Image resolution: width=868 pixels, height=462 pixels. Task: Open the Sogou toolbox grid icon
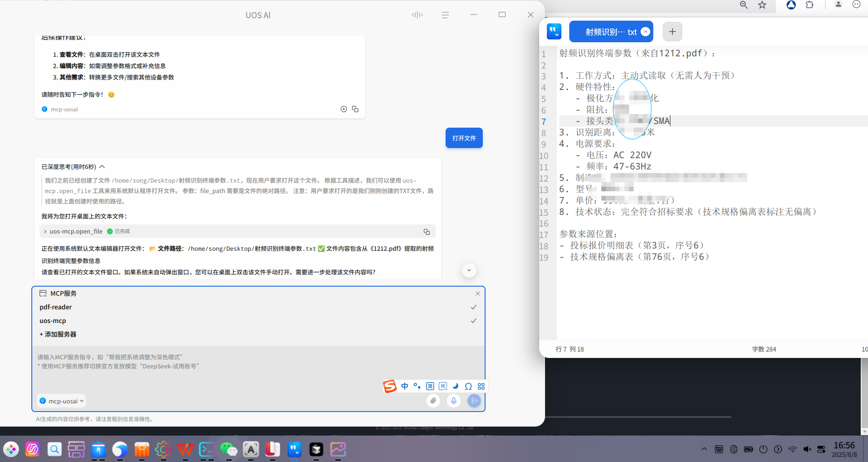(x=481, y=386)
